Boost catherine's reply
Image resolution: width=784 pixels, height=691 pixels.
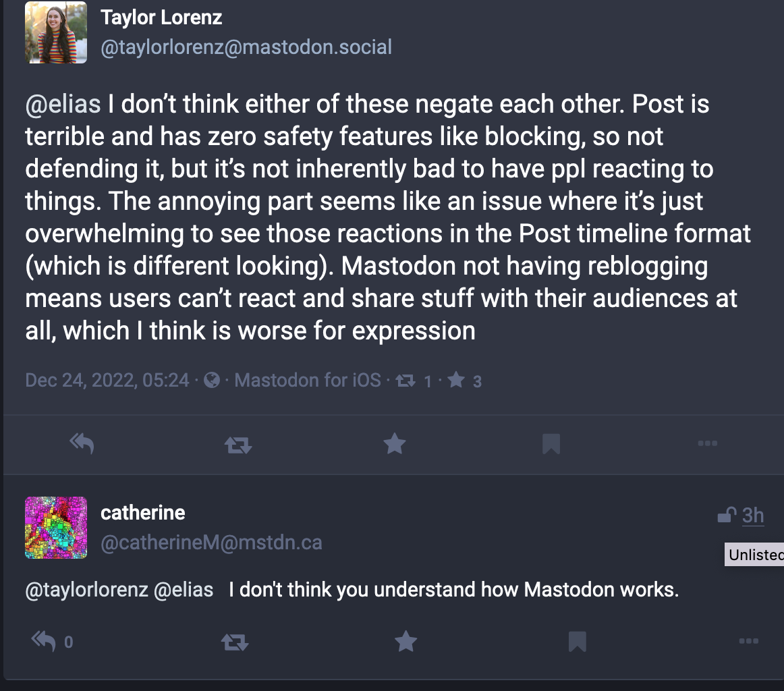tap(235, 642)
